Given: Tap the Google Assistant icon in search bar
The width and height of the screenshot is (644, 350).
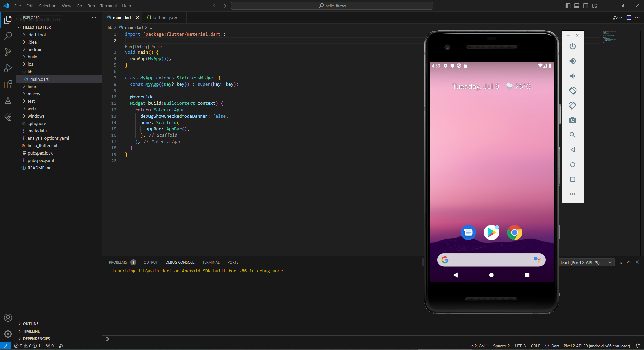Looking at the screenshot, I should point(537,260).
